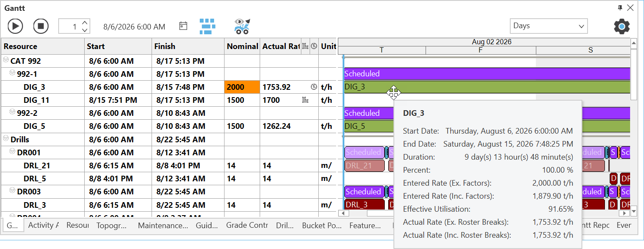Viewport: 644px width, 249px height.
Task: Click the green DIG_5 Gantt bar
Action: tap(369, 126)
